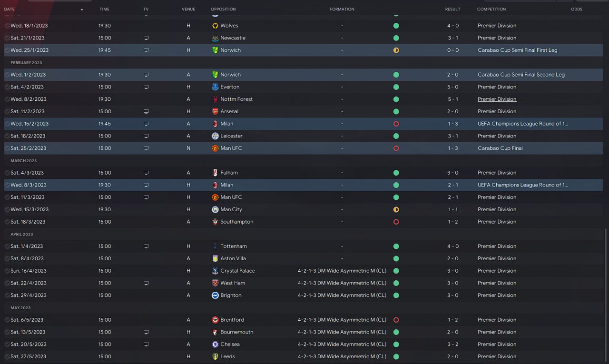Click the 'MARCH 2023' month heading
The height and width of the screenshot is (364, 609).
(x=24, y=161)
